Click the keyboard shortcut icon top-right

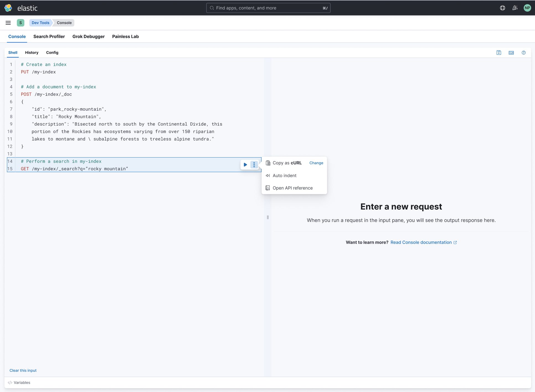coord(511,53)
